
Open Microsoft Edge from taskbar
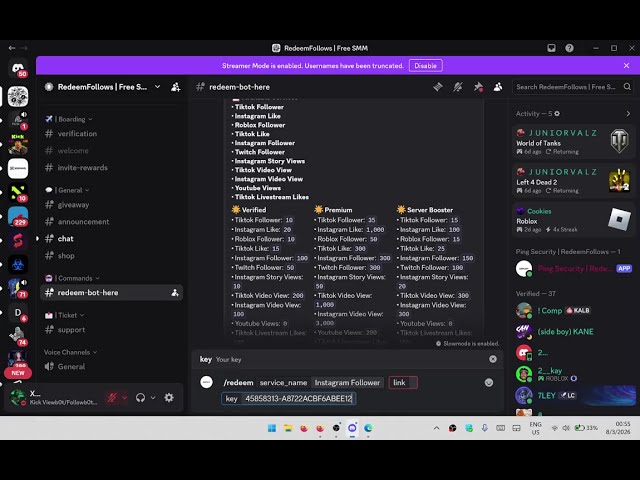point(368,428)
